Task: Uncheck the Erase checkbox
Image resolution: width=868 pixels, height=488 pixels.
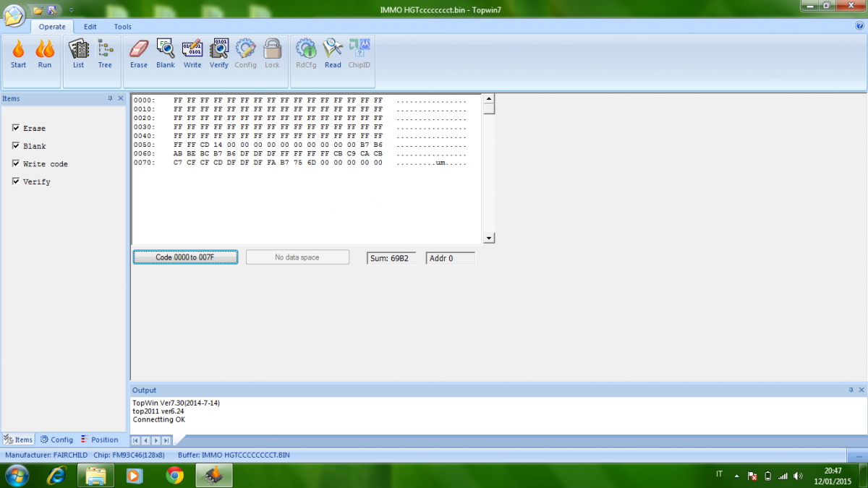Action: pos(16,128)
